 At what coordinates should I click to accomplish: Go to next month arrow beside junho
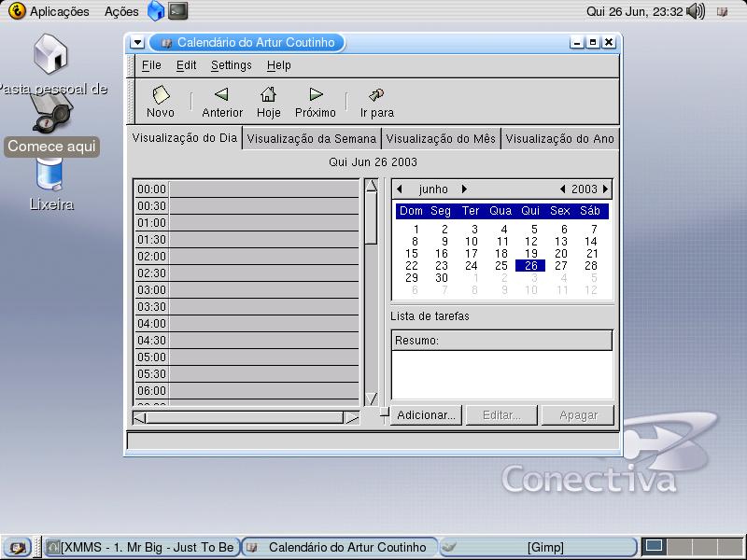(x=464, y=189)
